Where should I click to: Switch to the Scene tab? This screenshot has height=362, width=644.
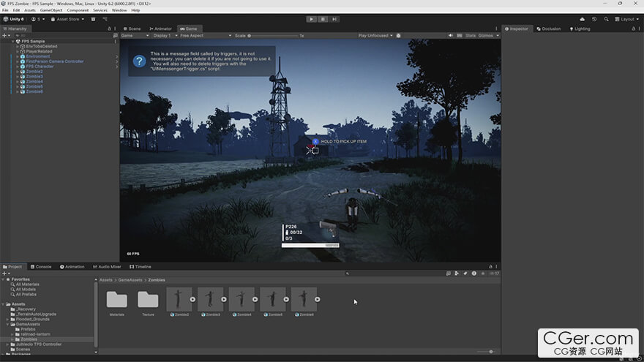(x=132, y=29)
